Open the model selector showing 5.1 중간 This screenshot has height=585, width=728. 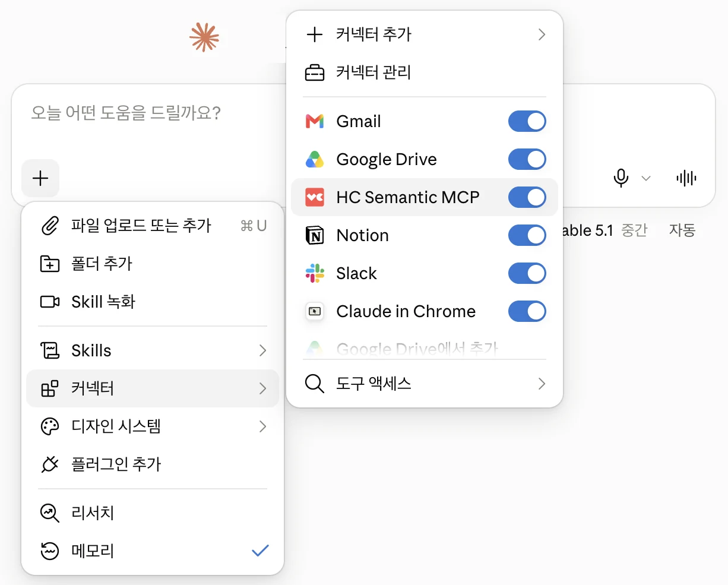604,230
